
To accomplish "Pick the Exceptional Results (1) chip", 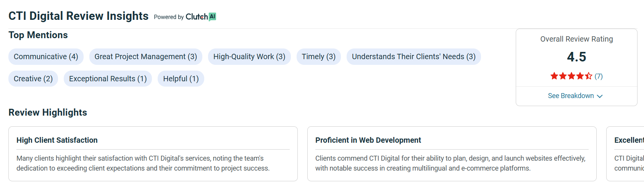I will click(108, 79).
